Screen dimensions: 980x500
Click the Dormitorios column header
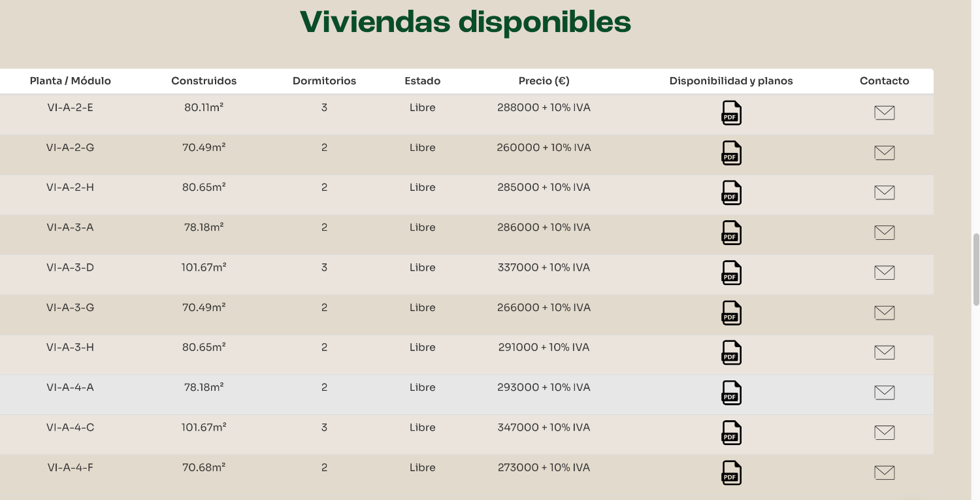click(x=324, y=81)
